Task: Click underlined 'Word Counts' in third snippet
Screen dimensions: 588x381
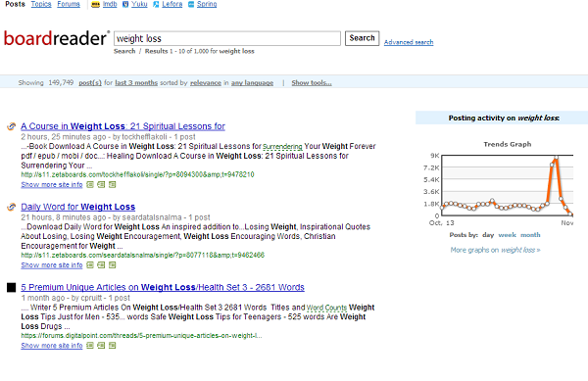Action: pos(326,308)
